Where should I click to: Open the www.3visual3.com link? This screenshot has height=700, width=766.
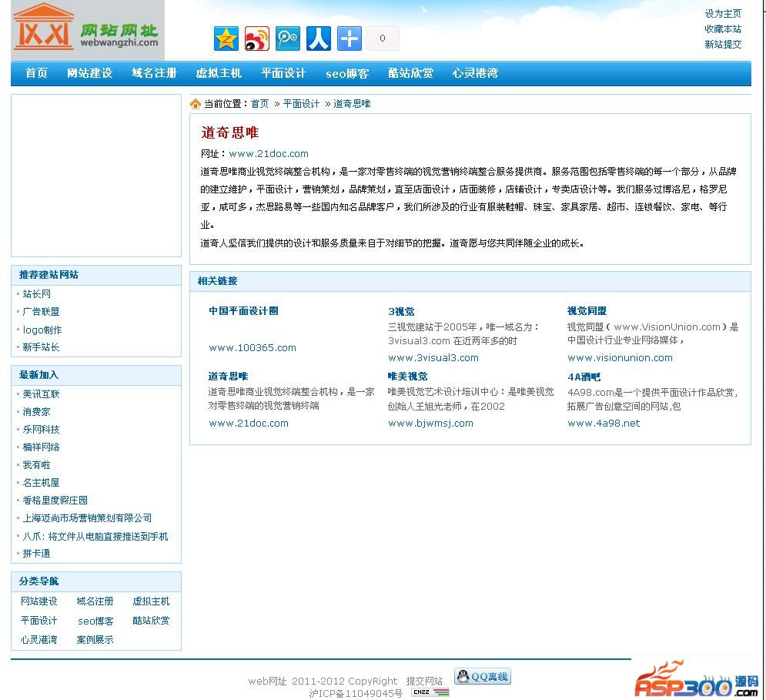click(433, 357)
